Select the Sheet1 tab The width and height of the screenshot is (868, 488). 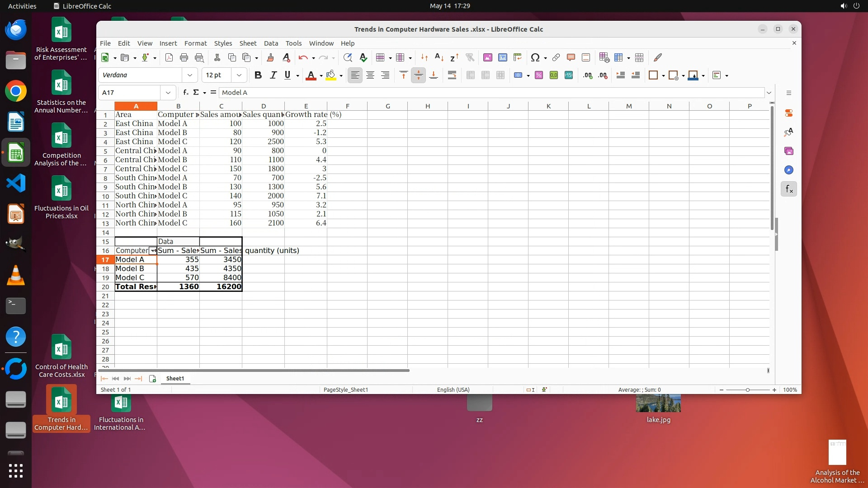tap(175, 379)
